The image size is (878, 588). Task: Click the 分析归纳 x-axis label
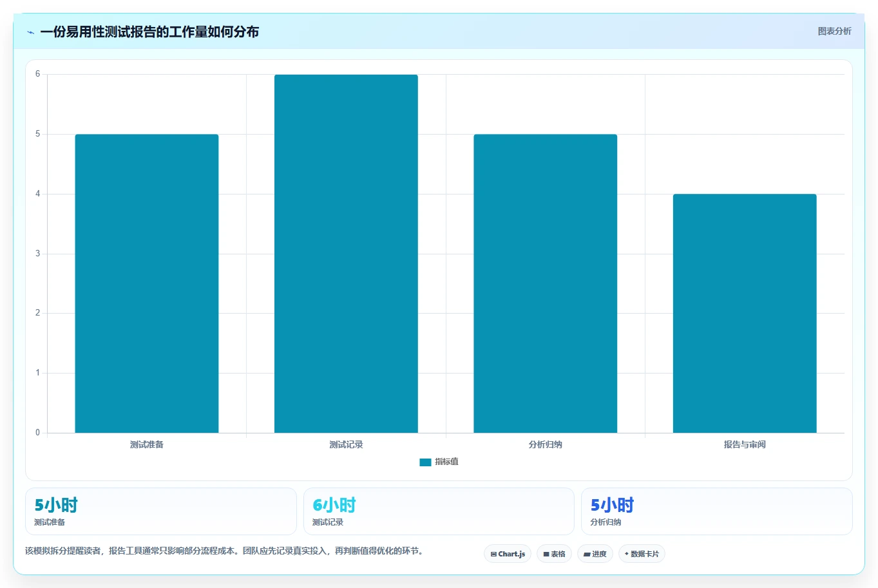[x=546, y=444]
